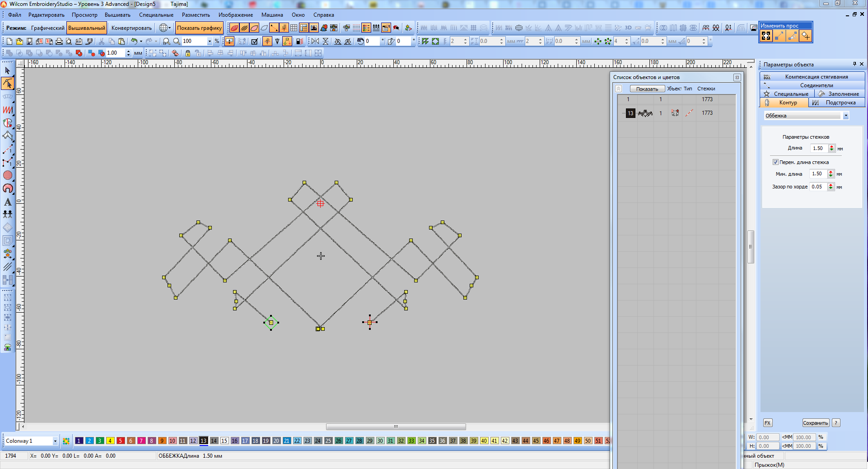This screenshot has height=469, width=868.
Task: Click the 'Показать' button in object list
Action: point(647,89)
